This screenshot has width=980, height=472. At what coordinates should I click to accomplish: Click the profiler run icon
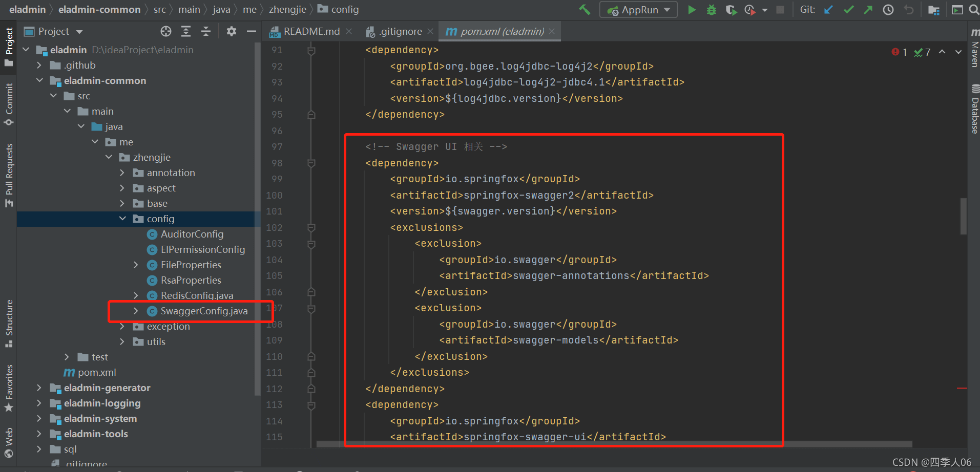750,10
